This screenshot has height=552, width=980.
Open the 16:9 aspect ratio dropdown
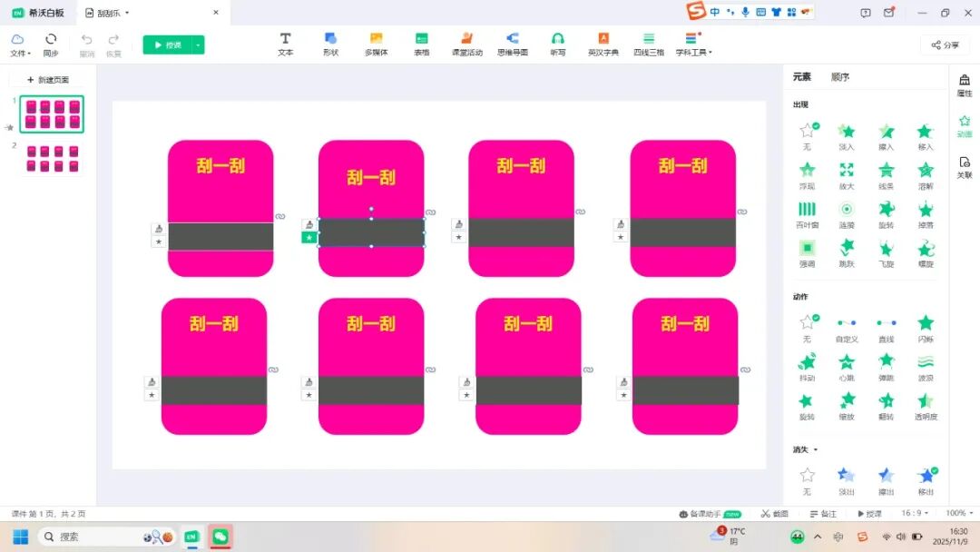pos(915,514)
